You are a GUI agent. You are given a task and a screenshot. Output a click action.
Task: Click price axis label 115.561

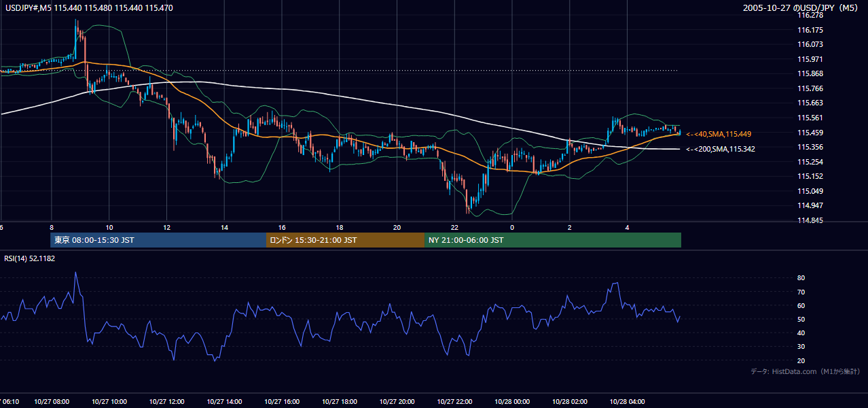click(x=811, y=118)
